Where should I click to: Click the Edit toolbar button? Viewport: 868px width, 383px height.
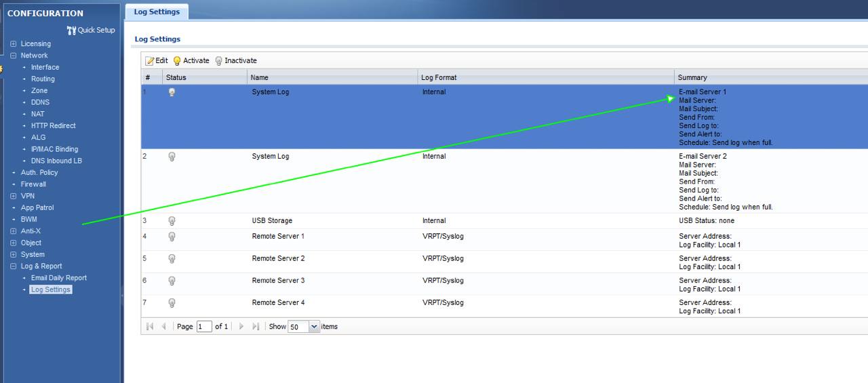[157, 60]
